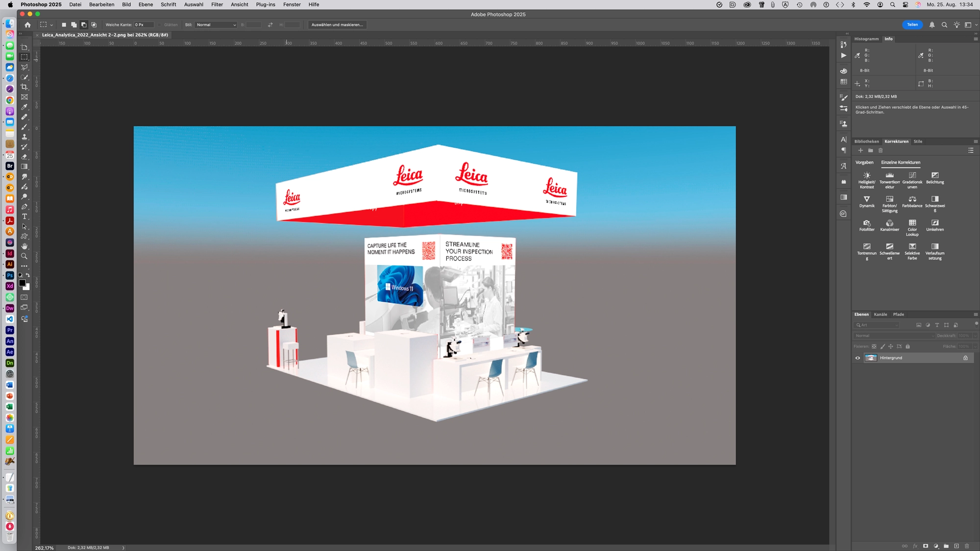Screen dimensions: 980x551
Task: Select the Hand tool
Action: [24, 246]
